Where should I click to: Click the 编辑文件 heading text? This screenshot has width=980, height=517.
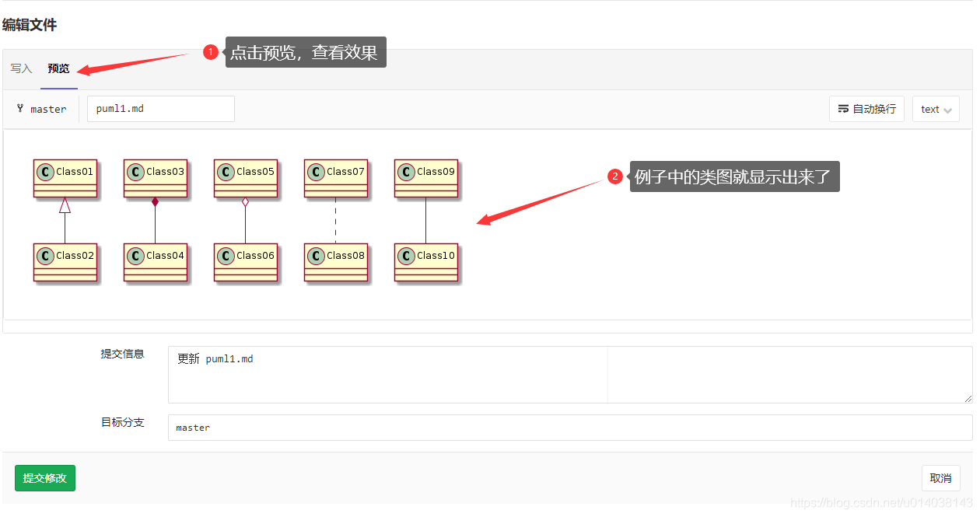(x=30, y=25)
